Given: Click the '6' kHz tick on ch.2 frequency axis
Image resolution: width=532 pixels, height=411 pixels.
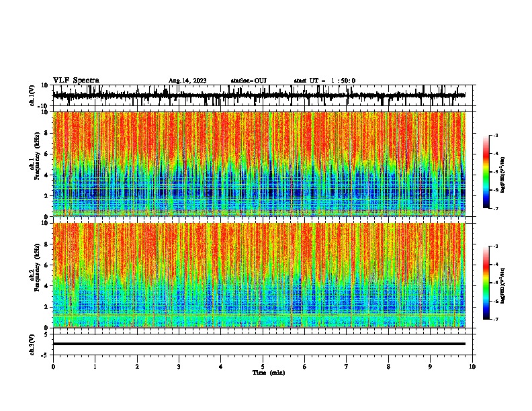Looking at the screenshot, I should [x=47, y=265].
